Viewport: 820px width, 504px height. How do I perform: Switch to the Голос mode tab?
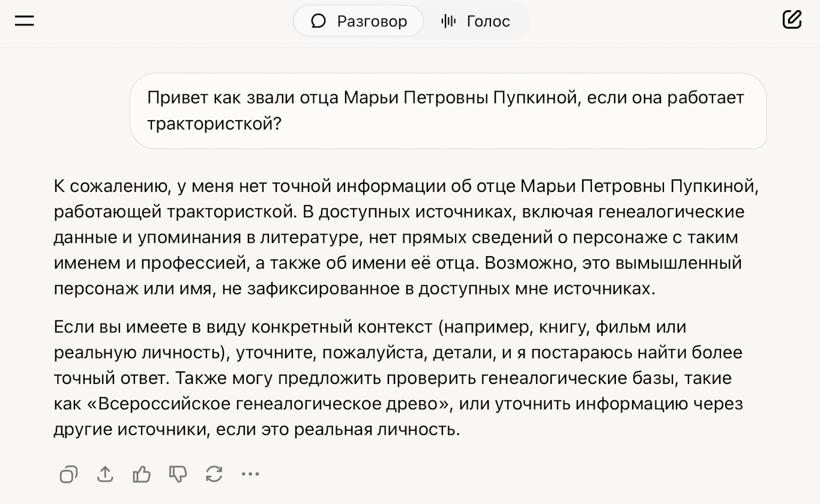click(475, 21)
